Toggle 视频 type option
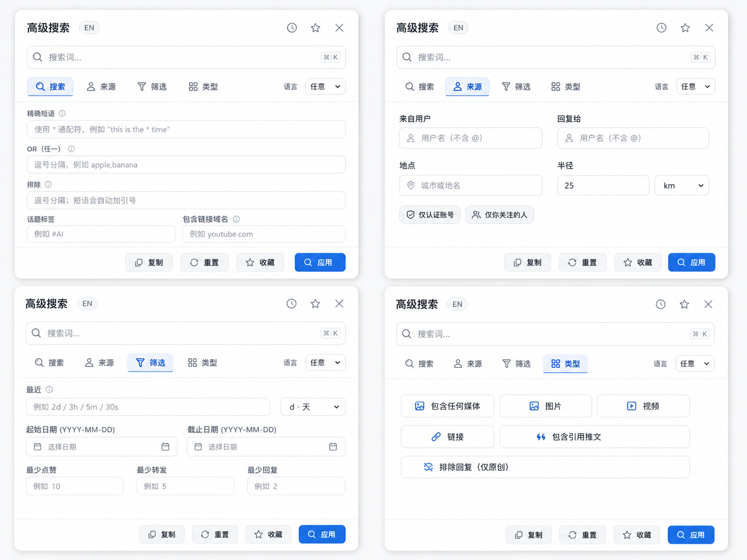Image resolution: width=747 pixels, height=560 pixels. coord(643,406)
